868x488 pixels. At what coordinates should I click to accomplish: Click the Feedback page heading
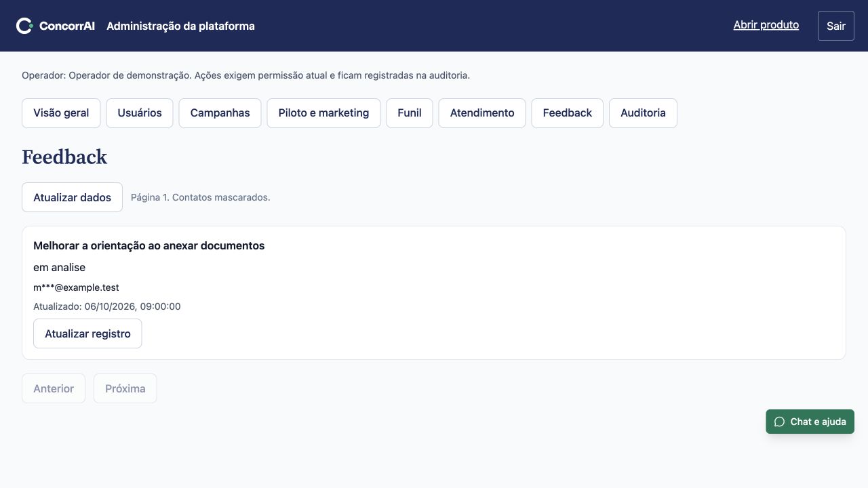pyautogui.click(x=64, y=157)
